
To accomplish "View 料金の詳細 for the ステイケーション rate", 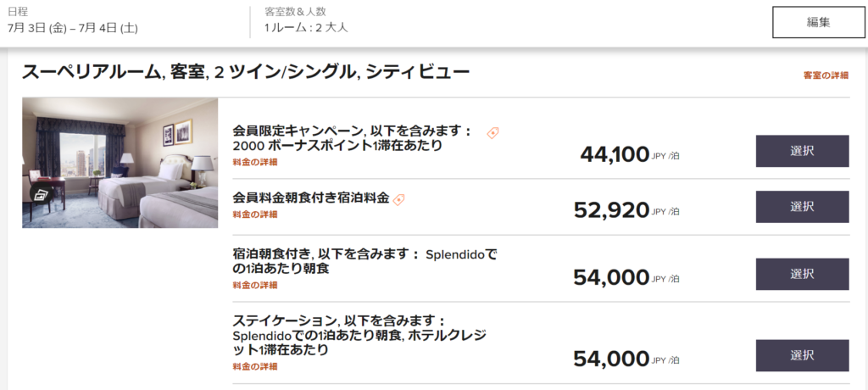I will point(255,366).
